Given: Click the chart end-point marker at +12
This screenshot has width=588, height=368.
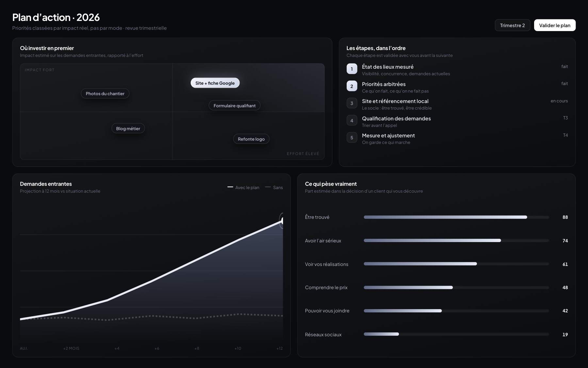Looking at the screenshot, I should 282,221.
